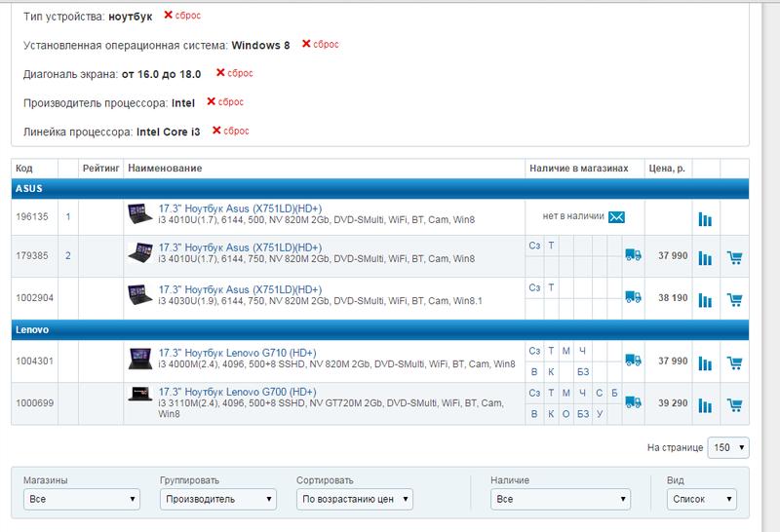
Task: Open compare chart icon for item 179385
Action: coord(705,257)
